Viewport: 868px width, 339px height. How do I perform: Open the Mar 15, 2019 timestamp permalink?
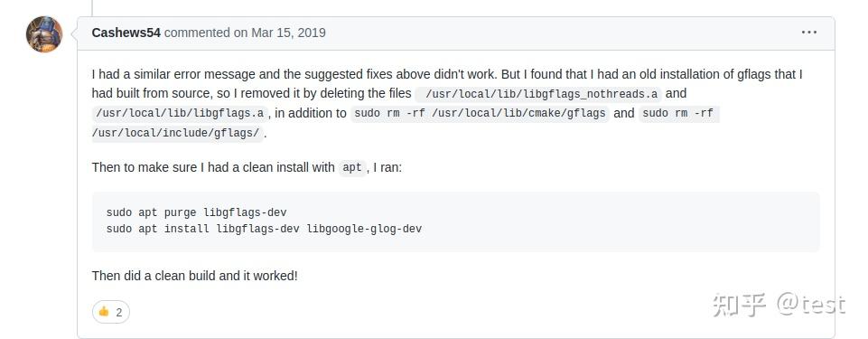288,33
